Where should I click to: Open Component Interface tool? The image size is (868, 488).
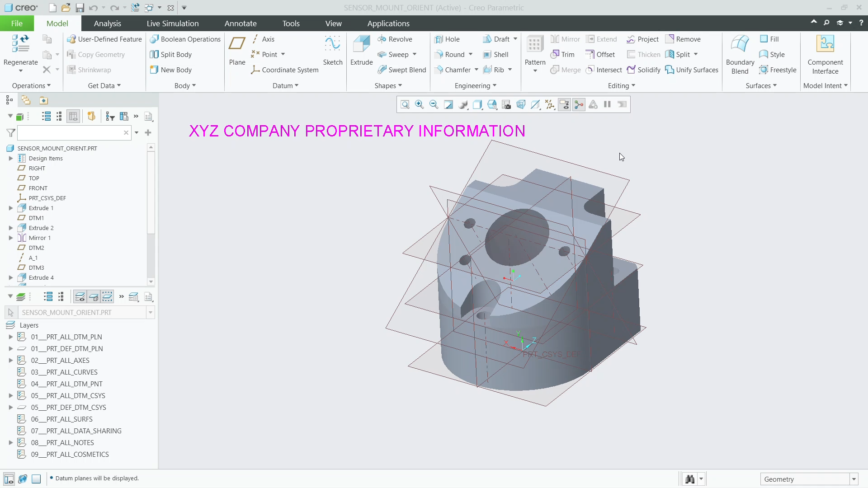(x=825, y=54)
